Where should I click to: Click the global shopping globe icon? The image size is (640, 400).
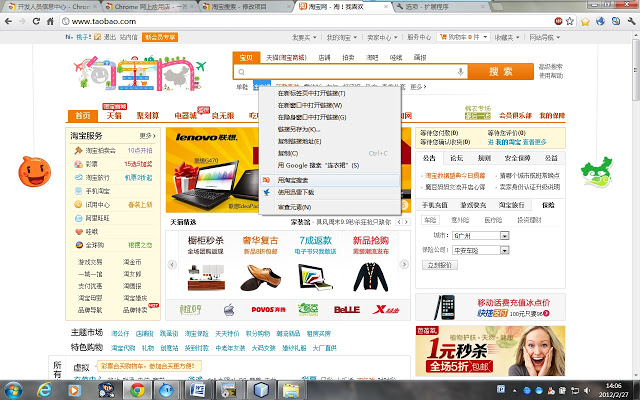79,245
